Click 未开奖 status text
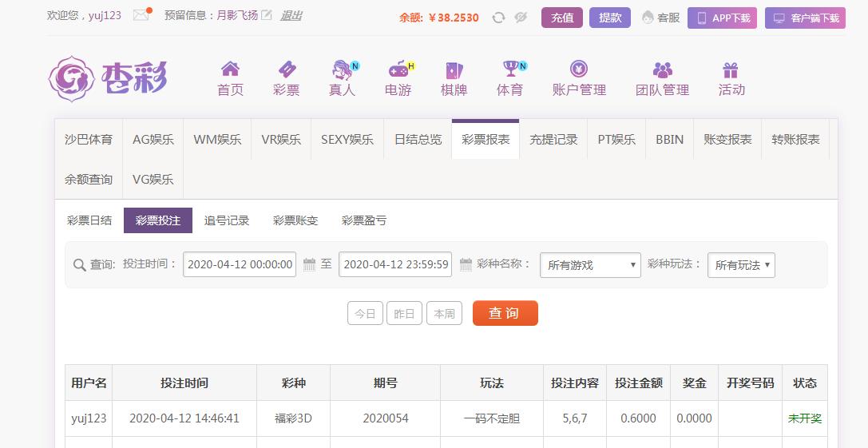 pos(805,418)
